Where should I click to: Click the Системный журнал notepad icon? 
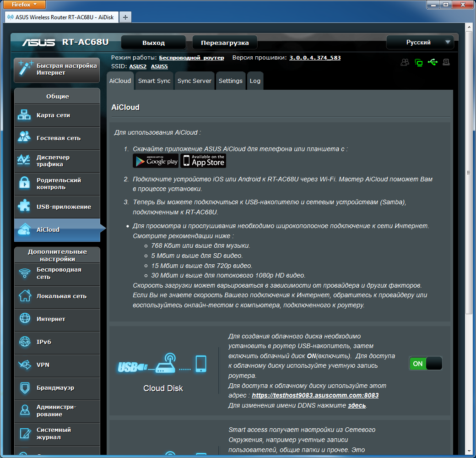click(x=25, y=433)
